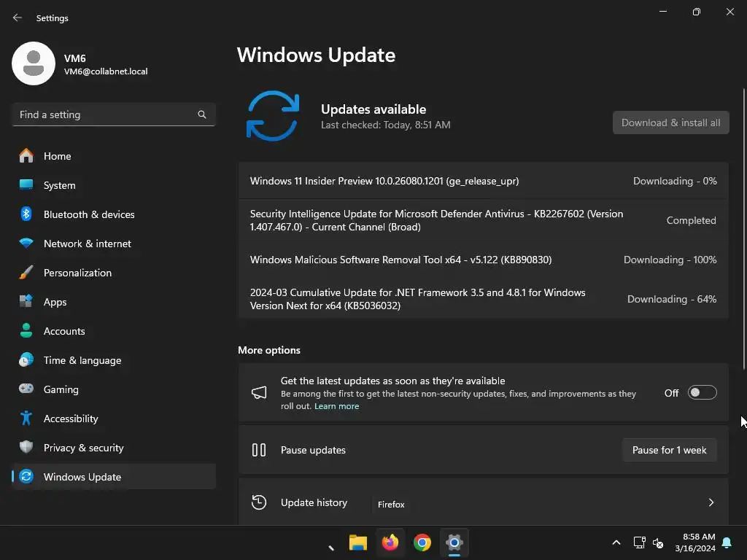Click in Find a setting search box

coord(114,114)
